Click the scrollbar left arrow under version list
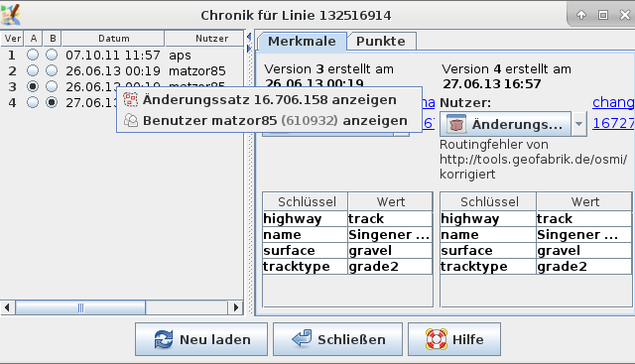Viewport: 635px width, 364px height. [7, 307]
